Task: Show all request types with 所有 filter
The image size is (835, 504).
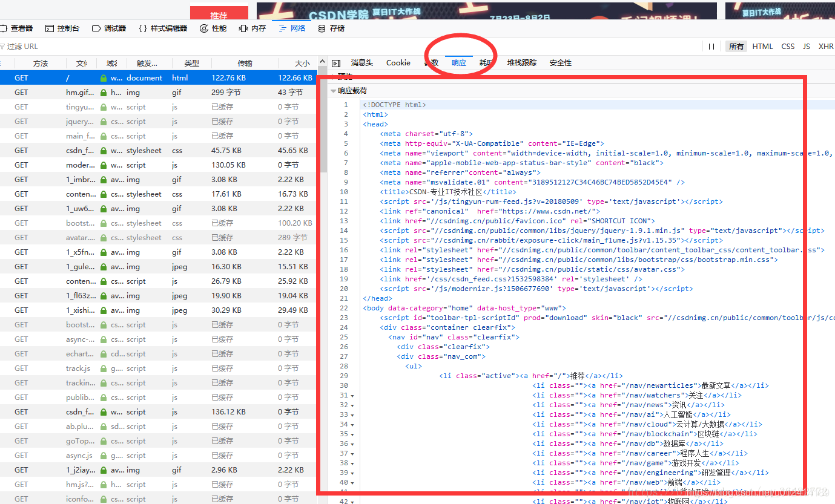Action: coord(736,47)
